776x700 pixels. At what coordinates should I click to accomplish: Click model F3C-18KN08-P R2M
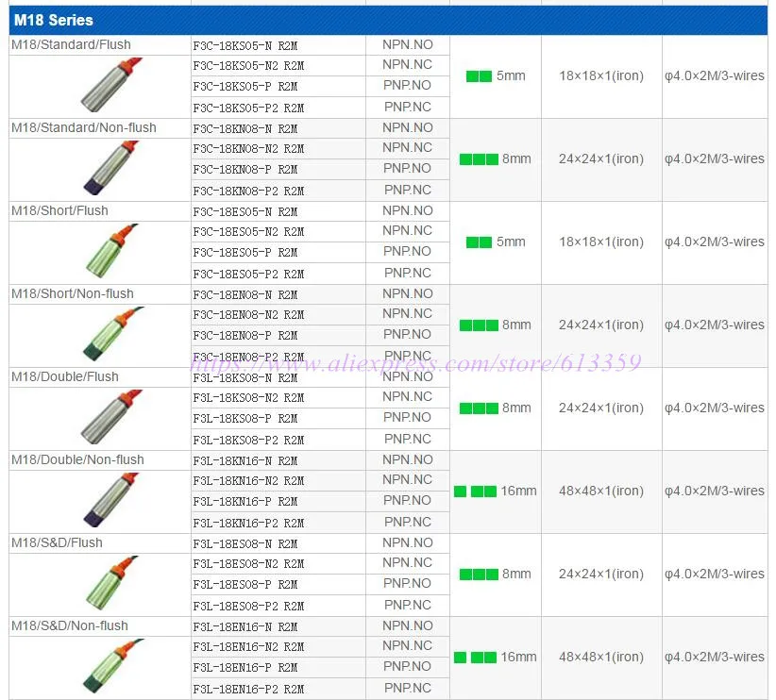click(245, 170)
